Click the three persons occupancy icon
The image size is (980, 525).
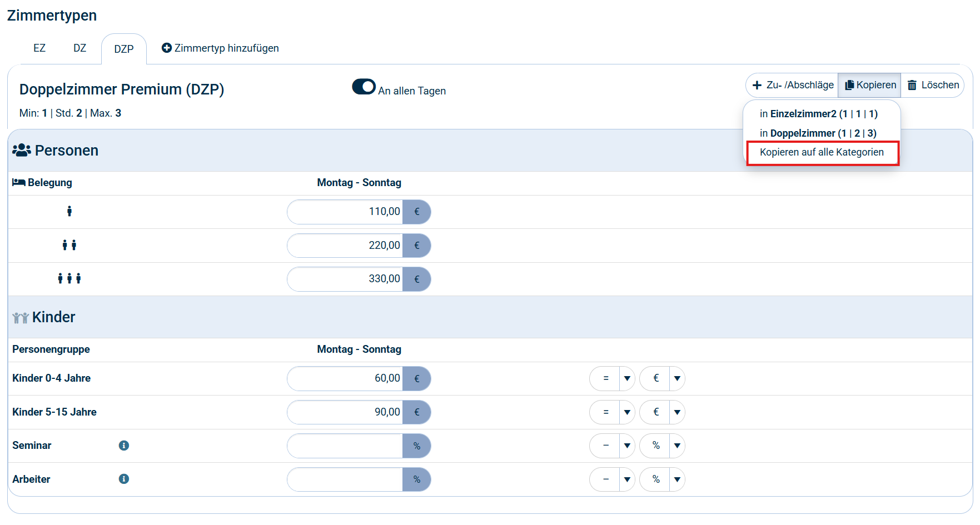click(x=69, y=279)
